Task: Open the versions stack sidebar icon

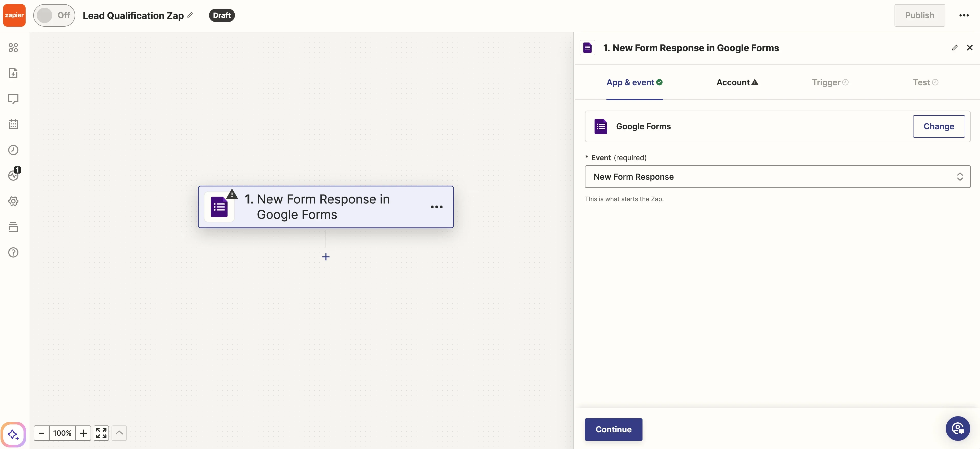Action: coord(13,227)
